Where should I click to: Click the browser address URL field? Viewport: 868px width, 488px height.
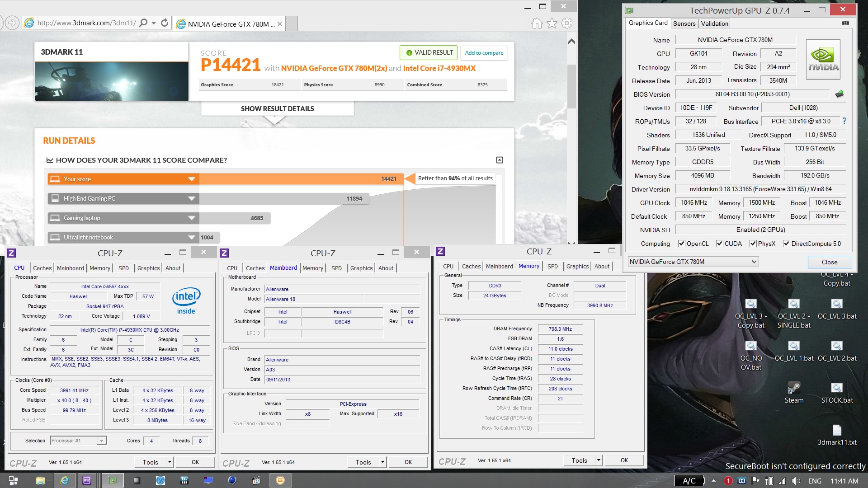[x=86, y=23]
